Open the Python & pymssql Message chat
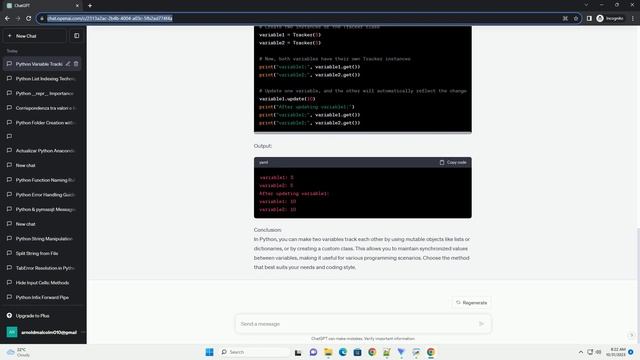 (x=42, y=209)
